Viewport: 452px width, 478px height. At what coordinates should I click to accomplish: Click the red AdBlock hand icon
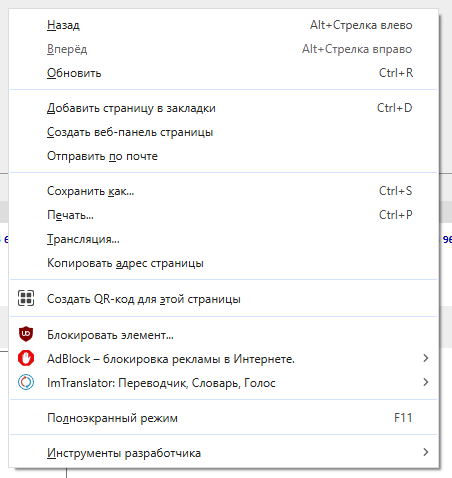(x=26, y=358)
